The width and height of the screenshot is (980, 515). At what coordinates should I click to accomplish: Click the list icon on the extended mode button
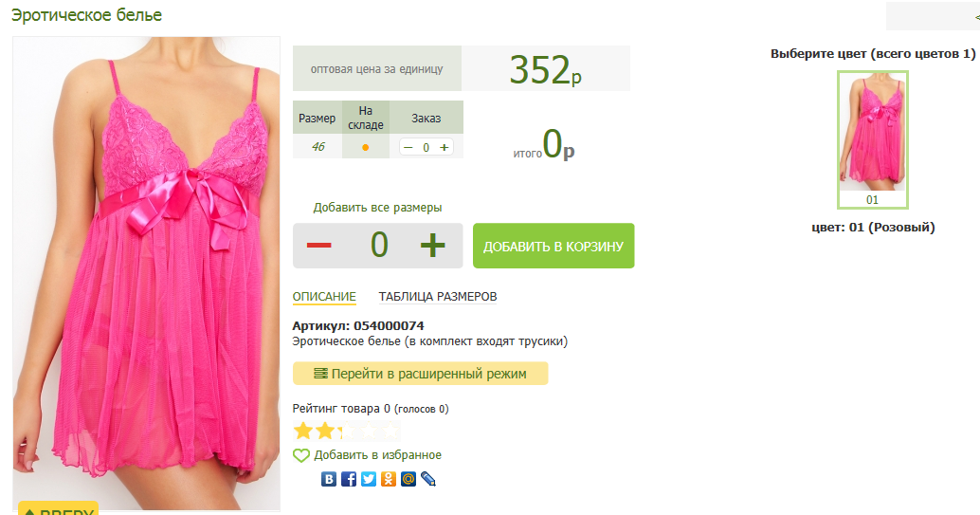click(x=320, y=374)
